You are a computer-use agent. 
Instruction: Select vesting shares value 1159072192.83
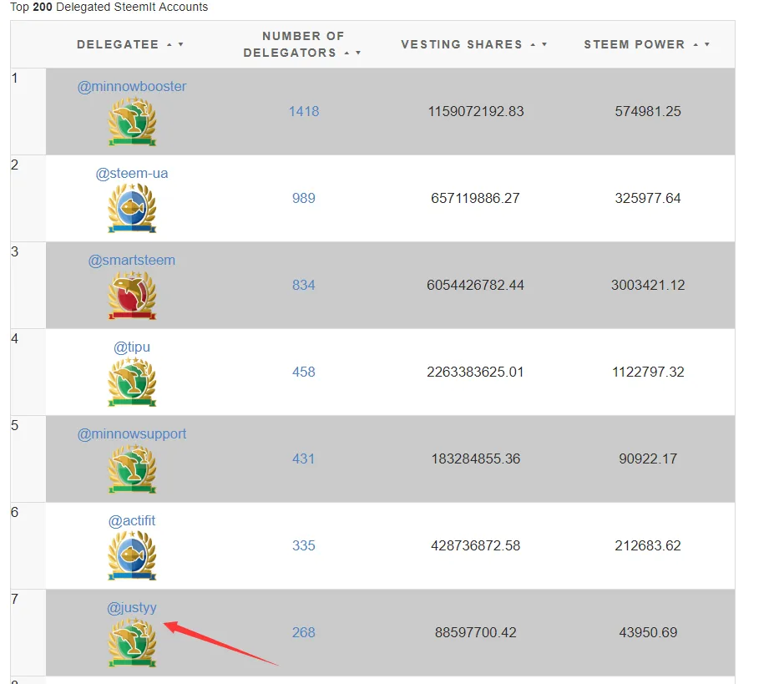[476, 111]
